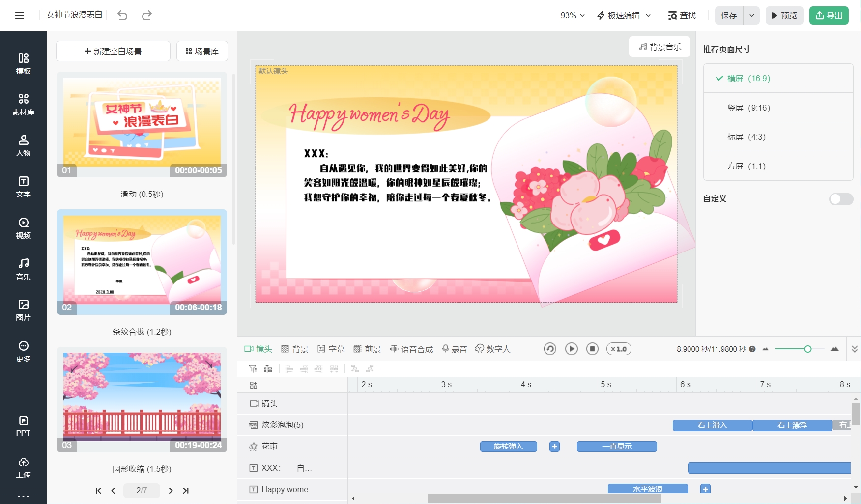Open the 更多 more panel
The width and height of the screenshot is (861, 504).
pyautogui.click(x=23, y=351)
